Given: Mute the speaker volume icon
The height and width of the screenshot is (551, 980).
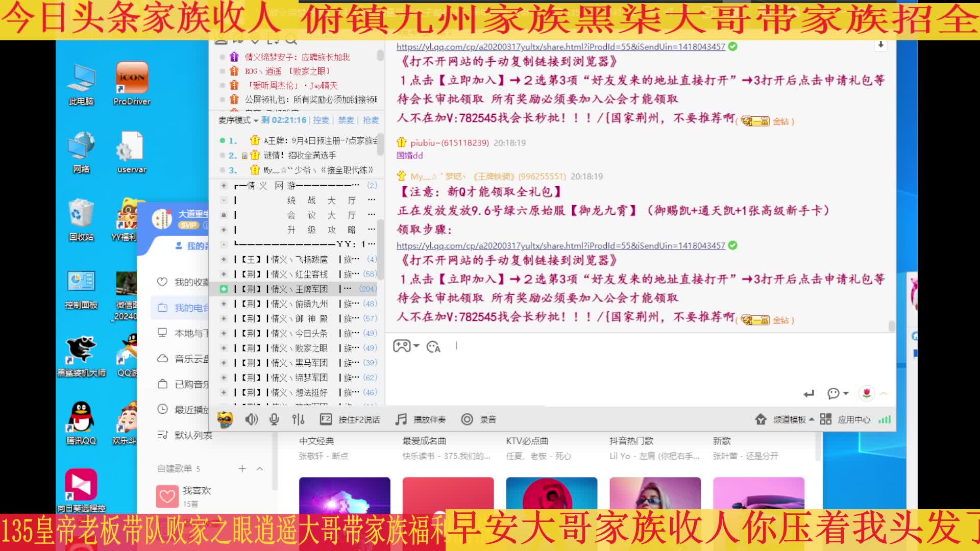Looking at the screenshot, I should [x=251, y=419].
